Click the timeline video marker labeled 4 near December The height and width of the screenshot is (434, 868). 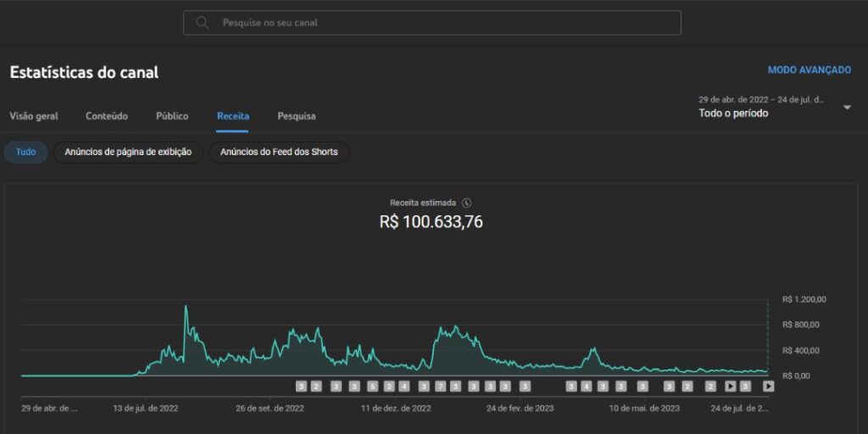(x=403, y=387)
